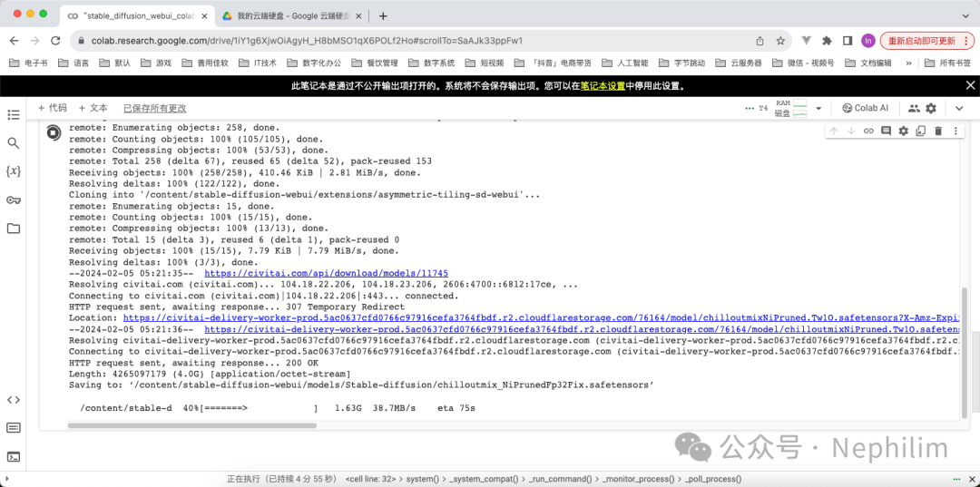Move the cell down

click(850, 131)
